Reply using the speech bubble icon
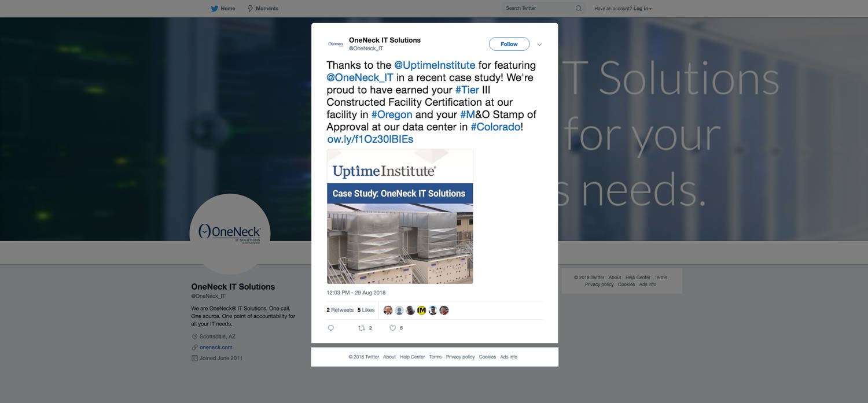The height and width of the screenshot is (403, 868). pyautogui.click(x=331, y=328)
